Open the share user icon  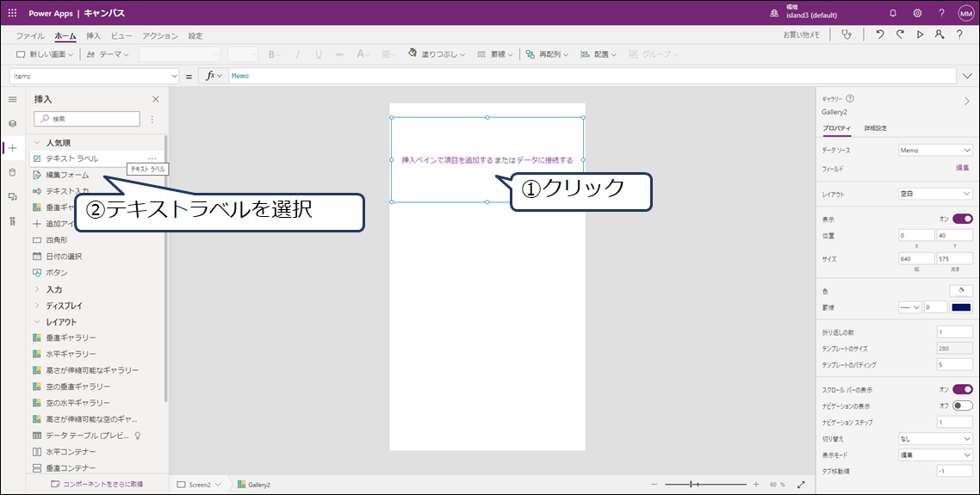[940, 35]
